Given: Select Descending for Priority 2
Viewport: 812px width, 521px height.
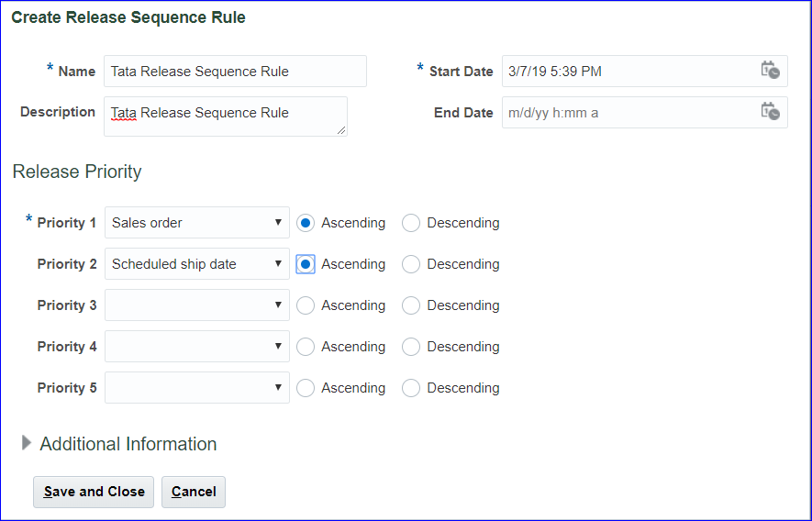Looking at the screenshot, I should click(411, 264).
